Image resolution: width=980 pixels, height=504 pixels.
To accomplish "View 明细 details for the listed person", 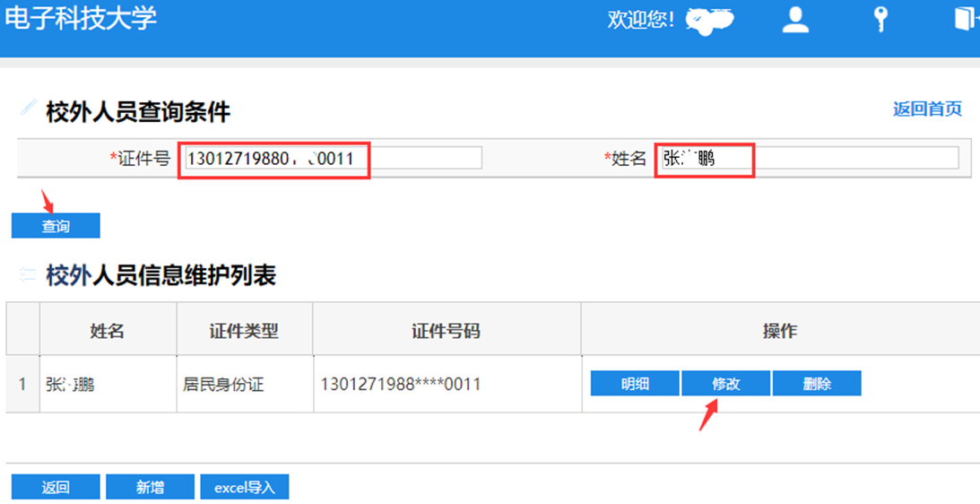I will pos(635,384).
